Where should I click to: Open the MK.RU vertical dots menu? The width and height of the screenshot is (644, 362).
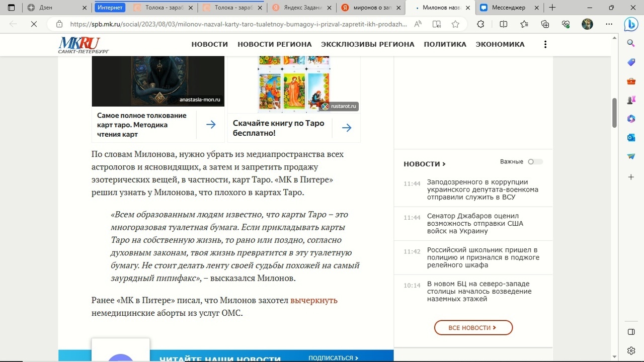(x=545, y=44)
